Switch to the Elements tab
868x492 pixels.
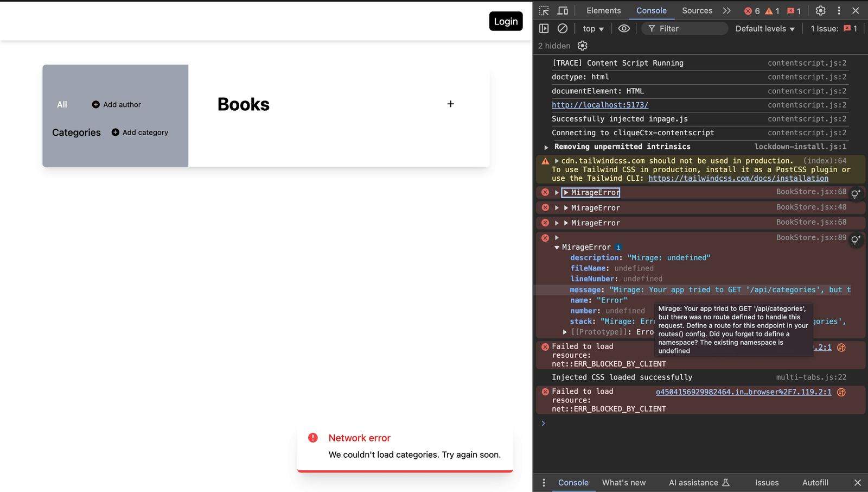point(603,10)
